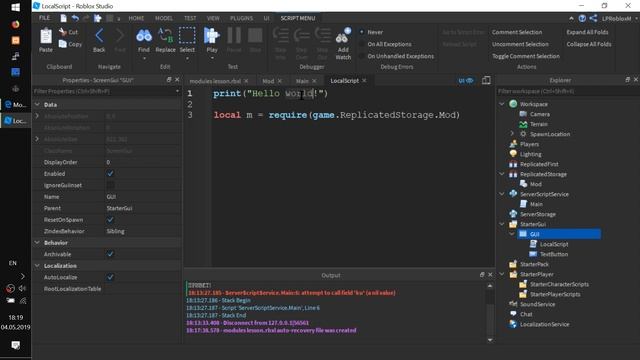Image resolution: width=640 pixels, height=360 pixels.
Task: Click the plugin puzzle icon in quick bar
Action: click(x=98, y=18)
